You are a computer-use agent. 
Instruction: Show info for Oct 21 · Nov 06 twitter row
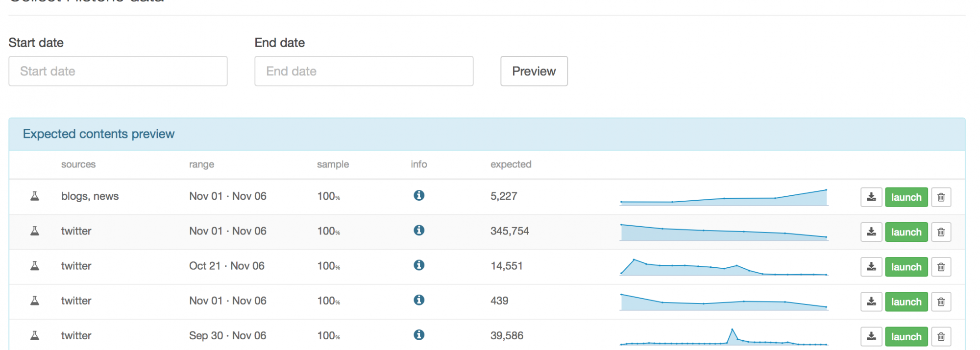(x=418, y=265)
